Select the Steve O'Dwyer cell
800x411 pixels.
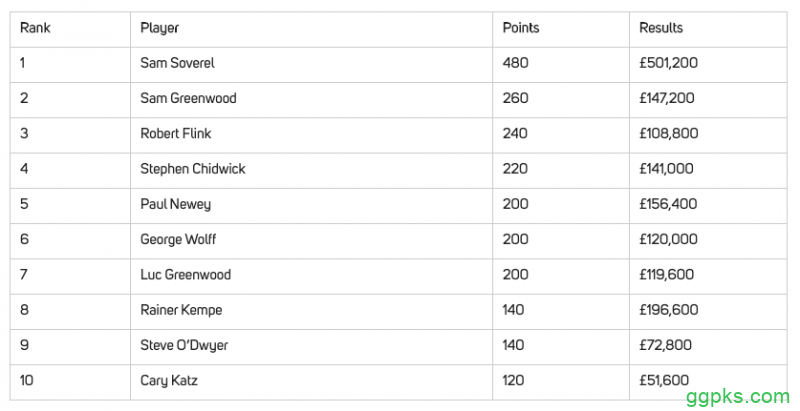182,345
